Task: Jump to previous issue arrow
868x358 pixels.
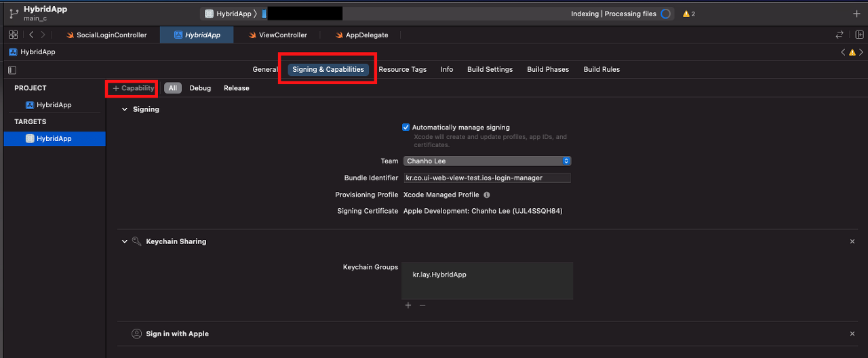Action: (x=843, y=52)
